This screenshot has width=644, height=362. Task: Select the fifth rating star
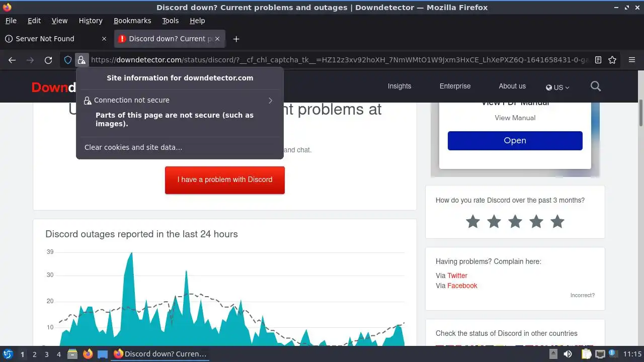[557, 221]
